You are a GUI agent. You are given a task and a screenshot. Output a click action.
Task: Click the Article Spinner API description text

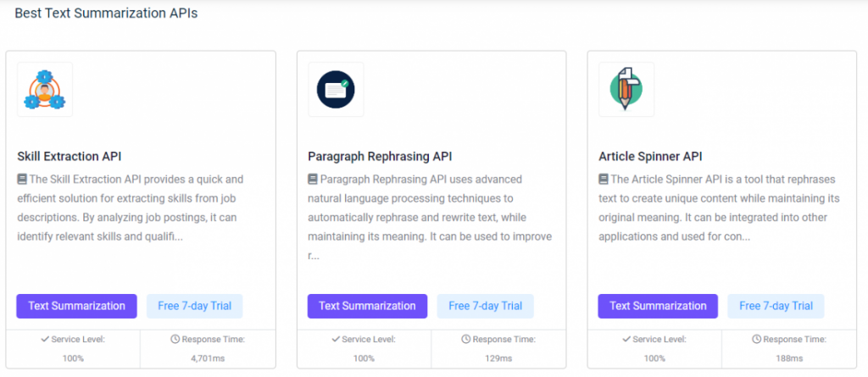(x=719, y=208)
